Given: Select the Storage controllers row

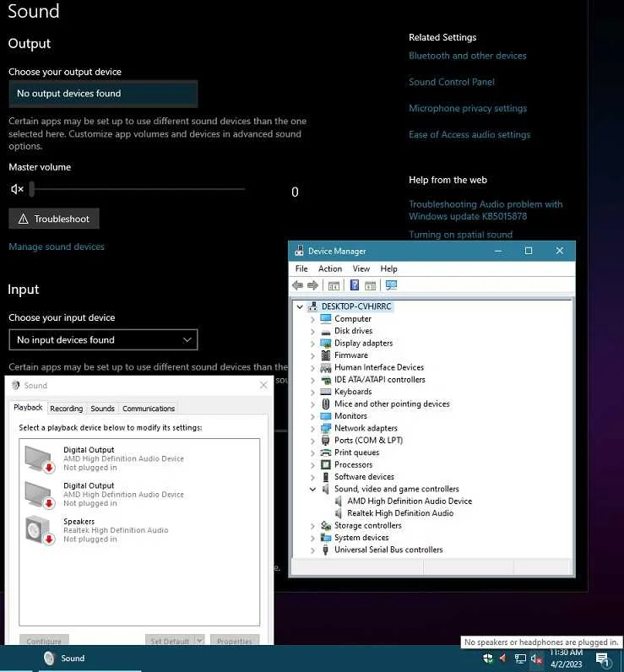Looking at the screenshot, I should point(367,525).
